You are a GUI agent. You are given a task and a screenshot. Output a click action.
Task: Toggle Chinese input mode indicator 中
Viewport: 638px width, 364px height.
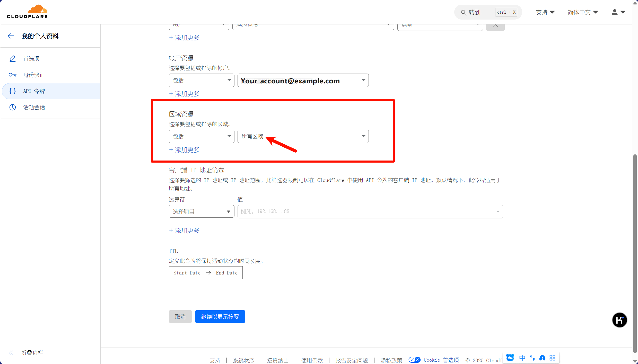(x=522, y=358)
